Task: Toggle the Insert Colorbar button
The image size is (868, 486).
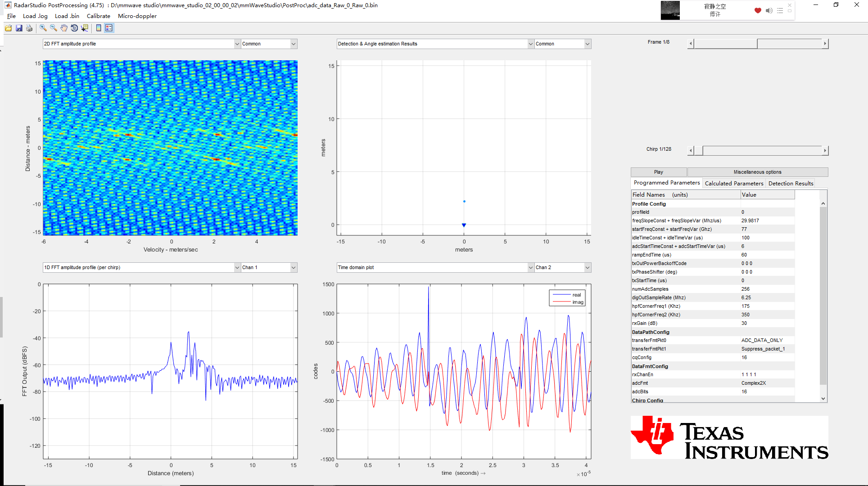Action: tap(99, 28)
